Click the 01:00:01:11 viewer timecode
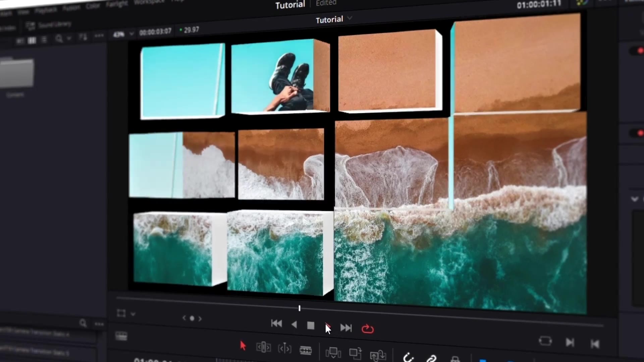Viewport: 644px width, 362px height. point(539,5)
